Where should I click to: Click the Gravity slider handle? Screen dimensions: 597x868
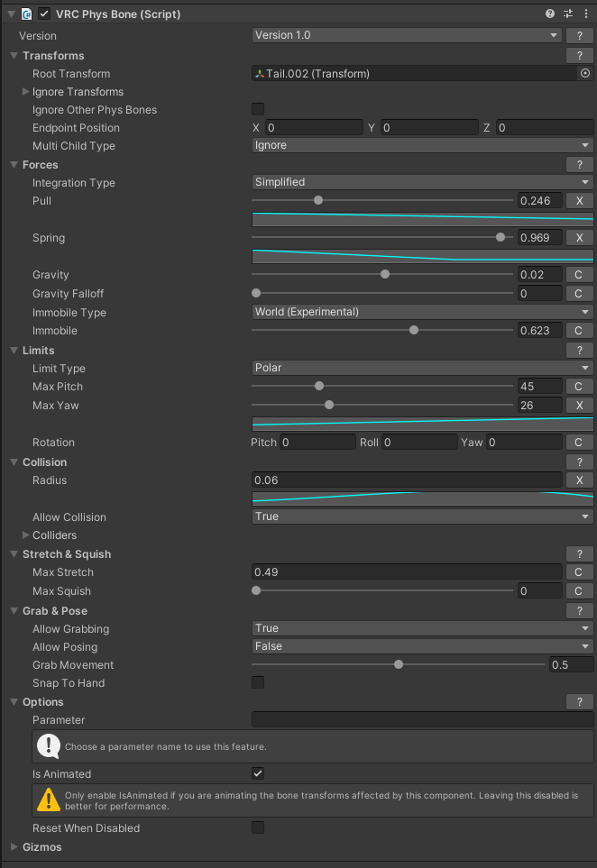point(385,274)
